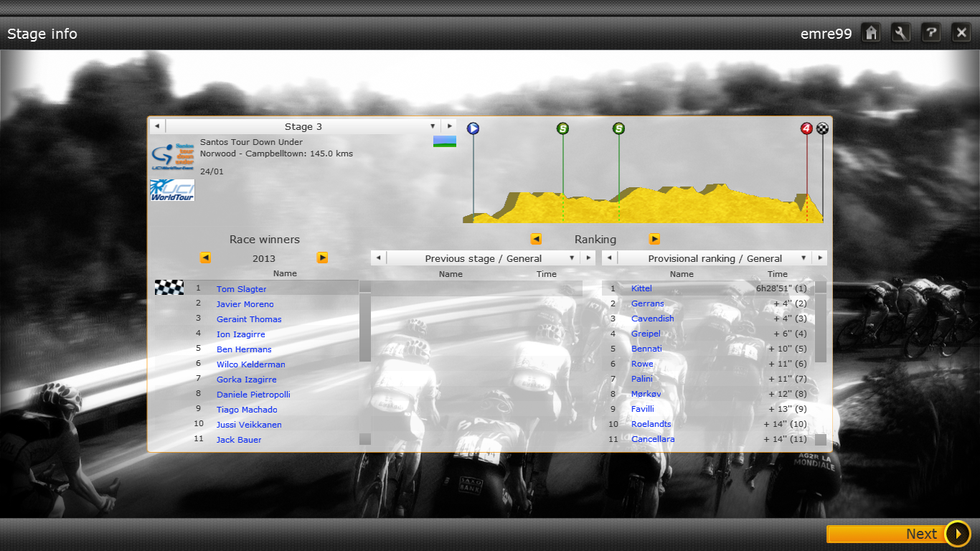The image size is (980, 551).
Task: Open rider Tom Slagter link
Action: pos(241,289)
